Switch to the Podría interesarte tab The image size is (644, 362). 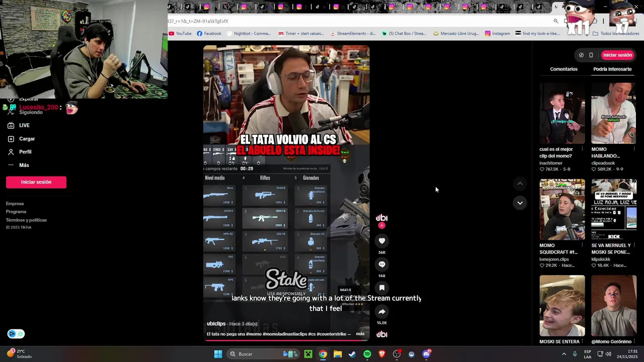612,69
